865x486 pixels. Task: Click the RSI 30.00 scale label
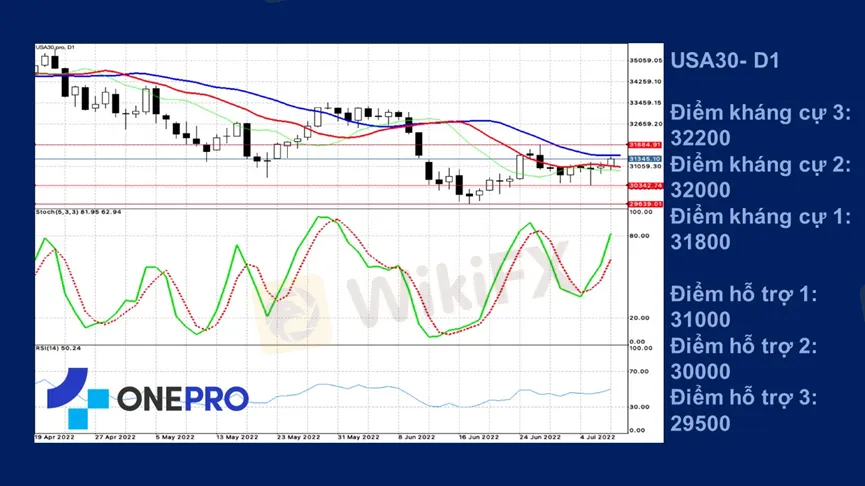pyautogui.click(x=640, y=407)
